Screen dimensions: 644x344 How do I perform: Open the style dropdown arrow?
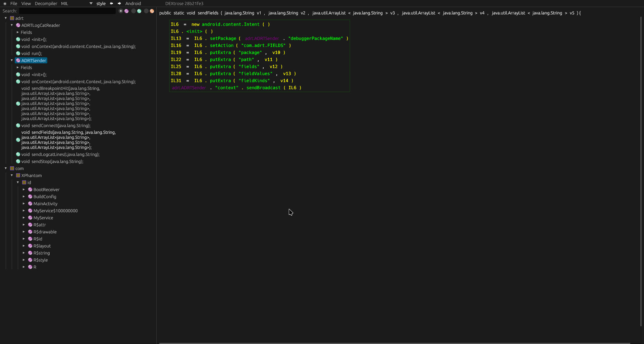[x=91, y=3]
